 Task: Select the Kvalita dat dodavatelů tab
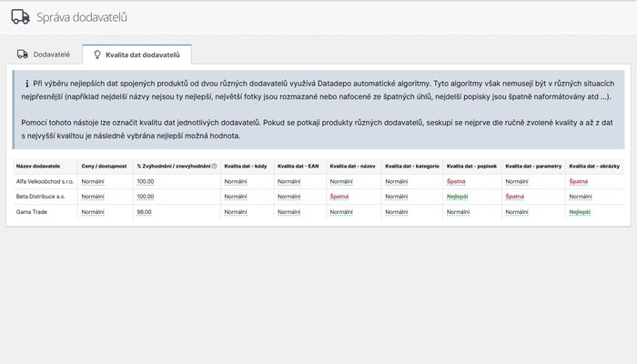(x=136, y=55)
